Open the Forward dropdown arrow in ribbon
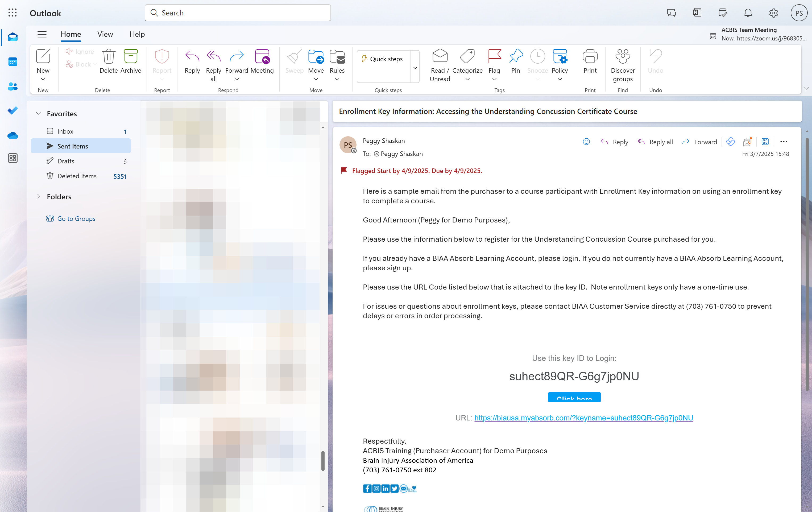The width and height of the screenshot is (812, 512). click(237, 79)
